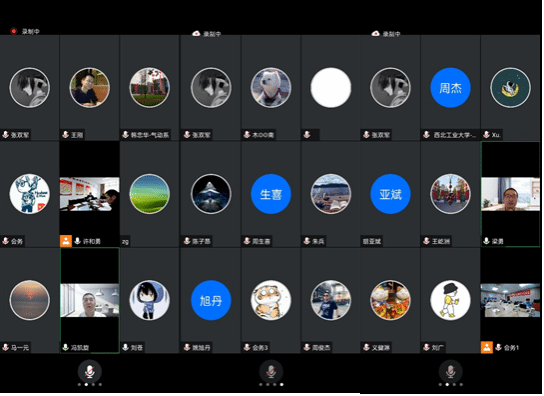Unmute with the microphone button under 冯凯旋's video
This screenshot has width=544, height=396.
(90, 372)
